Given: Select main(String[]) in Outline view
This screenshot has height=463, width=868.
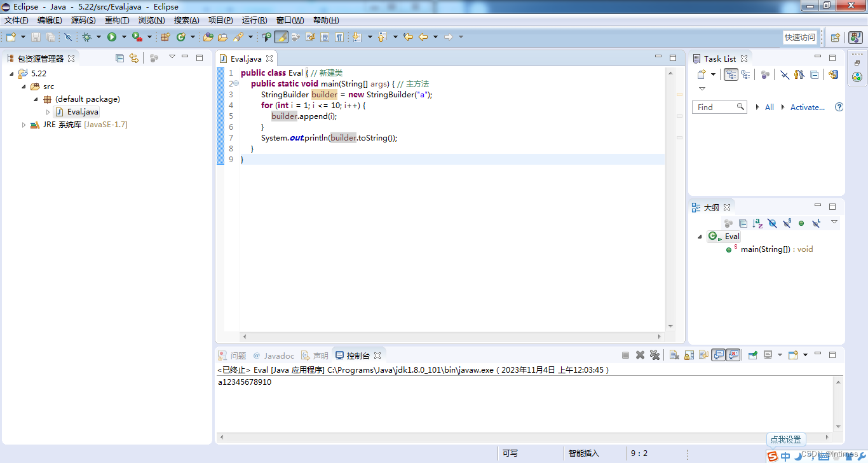Looking at the screenshot, I should tap(776, 249).
